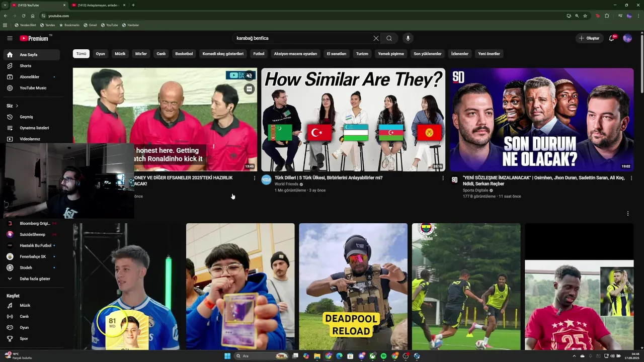Open the How Similar Are They thumbnail
Screen dimensions: 644x362
tap(353, 120)
